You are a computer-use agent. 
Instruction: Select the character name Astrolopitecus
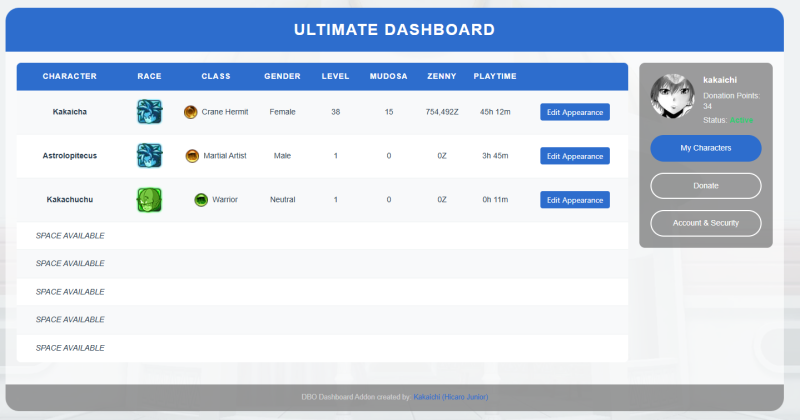pyautogui.click(x=70, y=156)
